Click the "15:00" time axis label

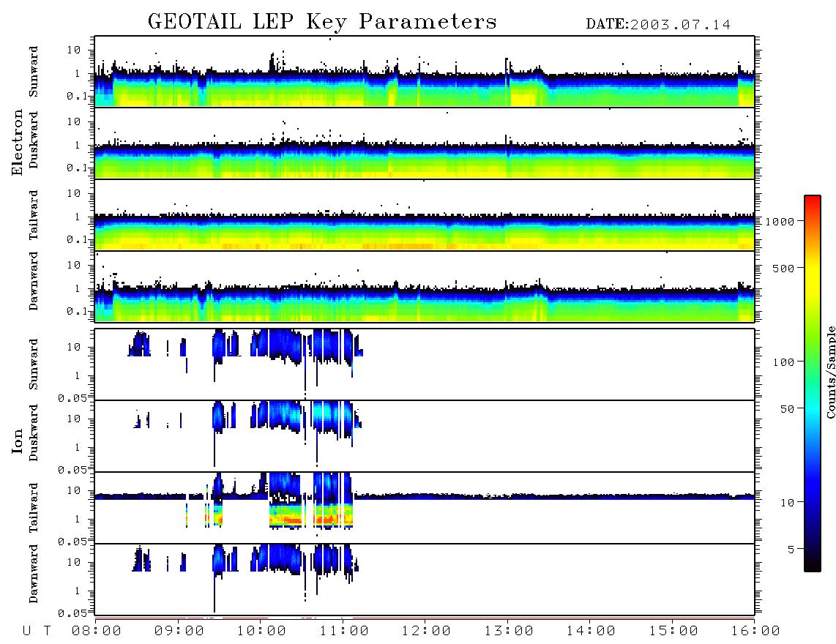(x=673, y=631)
